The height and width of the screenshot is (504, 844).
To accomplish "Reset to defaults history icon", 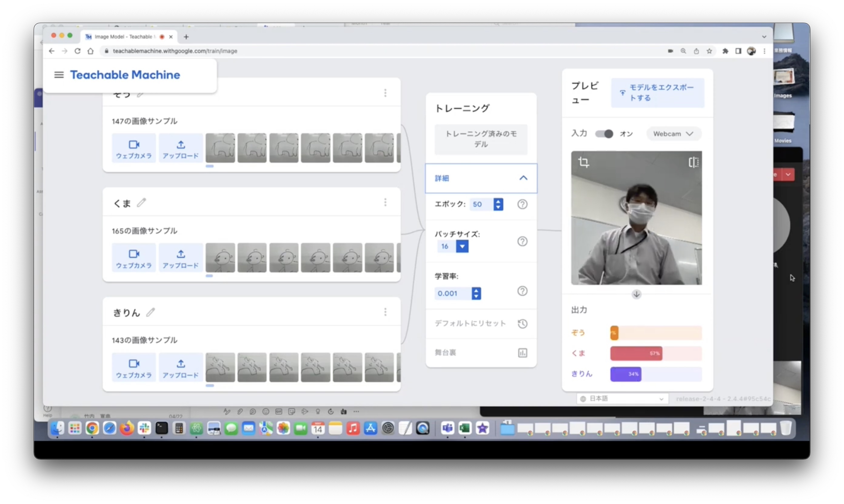I will tap(522, 324).
